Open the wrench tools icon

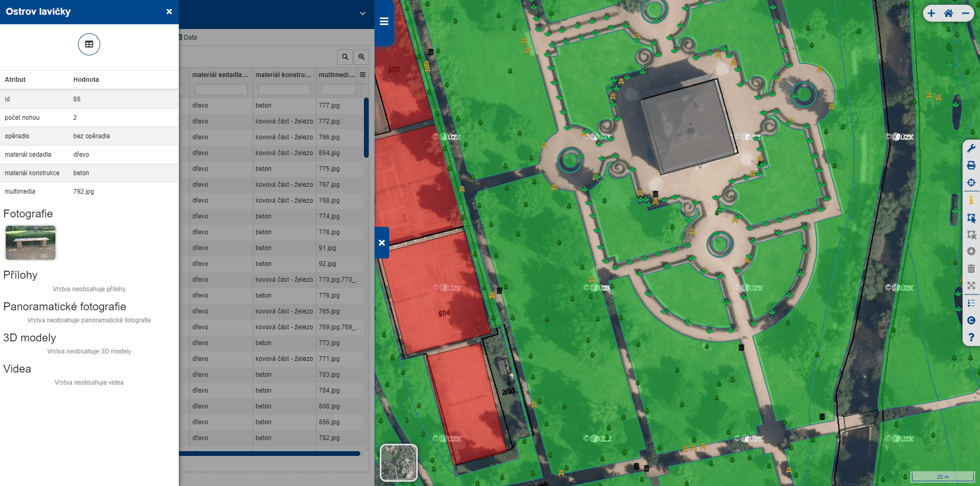[x=971, y=148]
